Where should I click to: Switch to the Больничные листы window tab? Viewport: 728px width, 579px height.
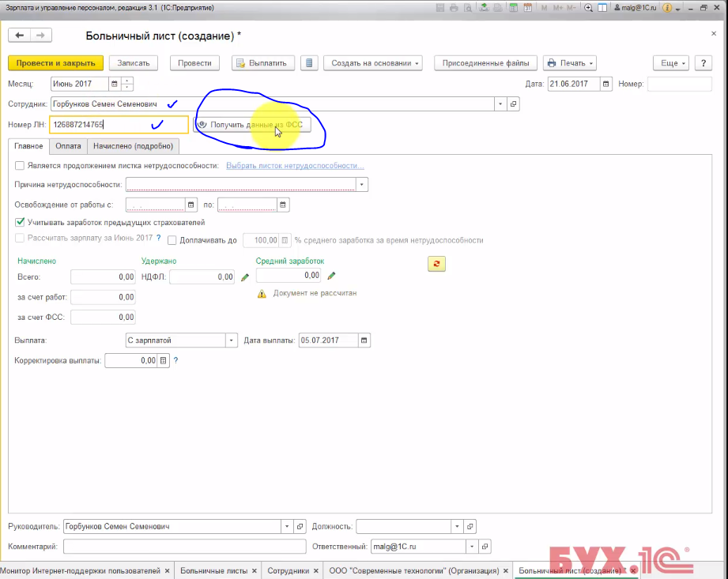214,570
